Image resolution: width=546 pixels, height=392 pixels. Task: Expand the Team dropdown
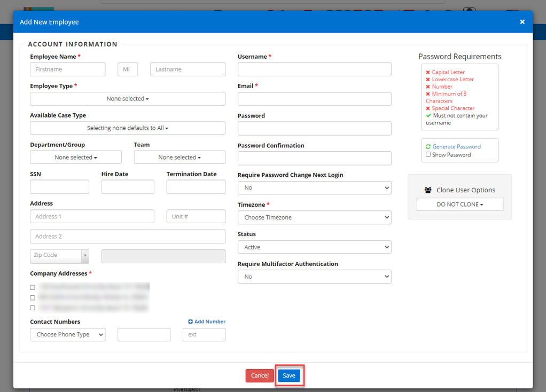click(x=180, y=158)
